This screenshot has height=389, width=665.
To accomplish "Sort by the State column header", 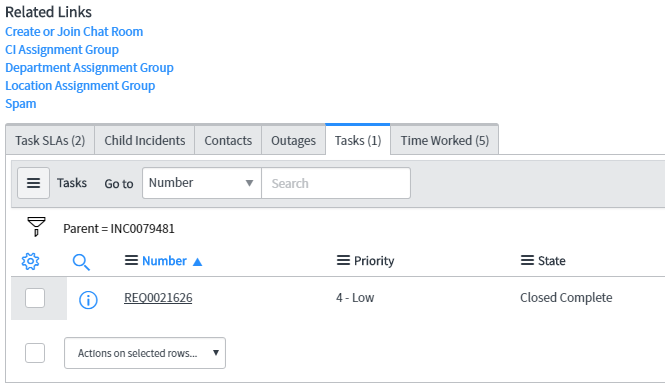I will pos(552,260).
